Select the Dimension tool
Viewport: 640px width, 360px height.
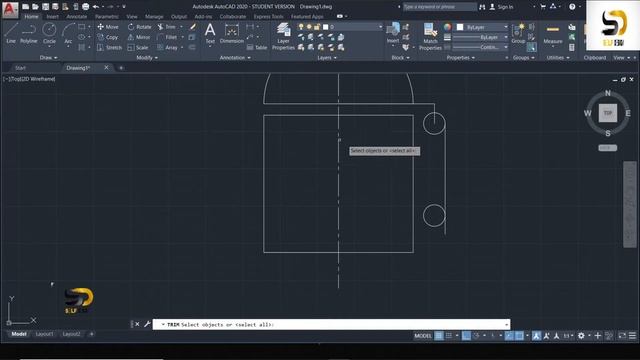[231, 33]
